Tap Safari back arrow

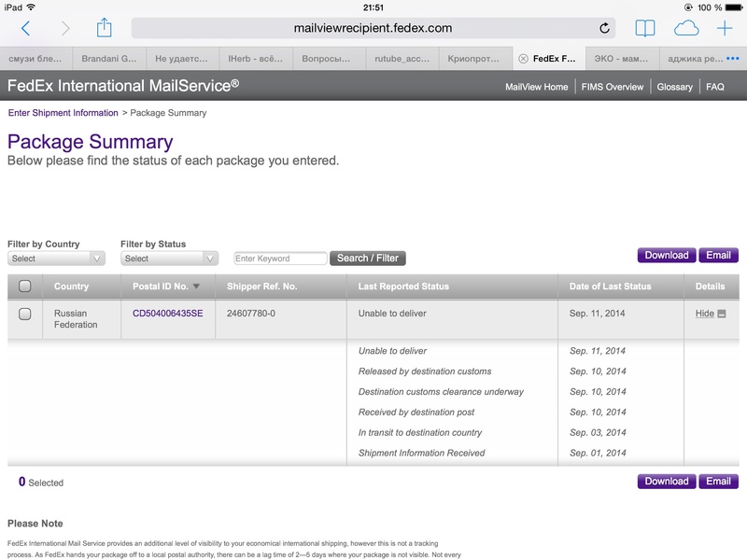[26, 28]
